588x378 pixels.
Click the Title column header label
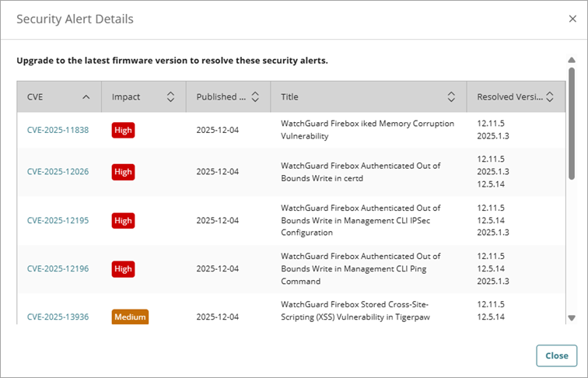pyautogui.click(x=289, y=96)
